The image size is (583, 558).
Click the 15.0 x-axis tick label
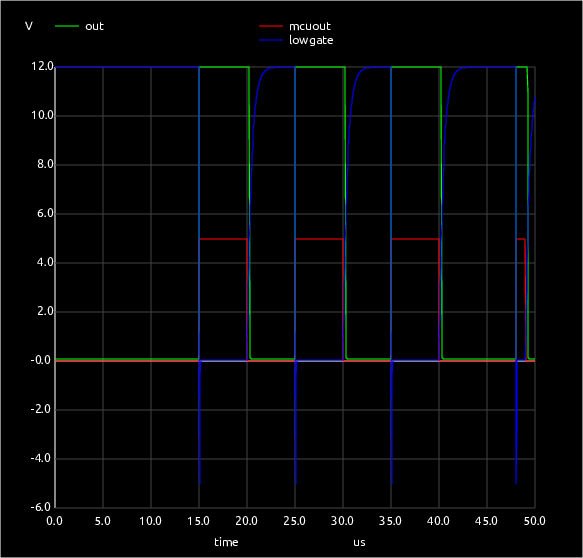pyautogui.click(x=198, y=521)
